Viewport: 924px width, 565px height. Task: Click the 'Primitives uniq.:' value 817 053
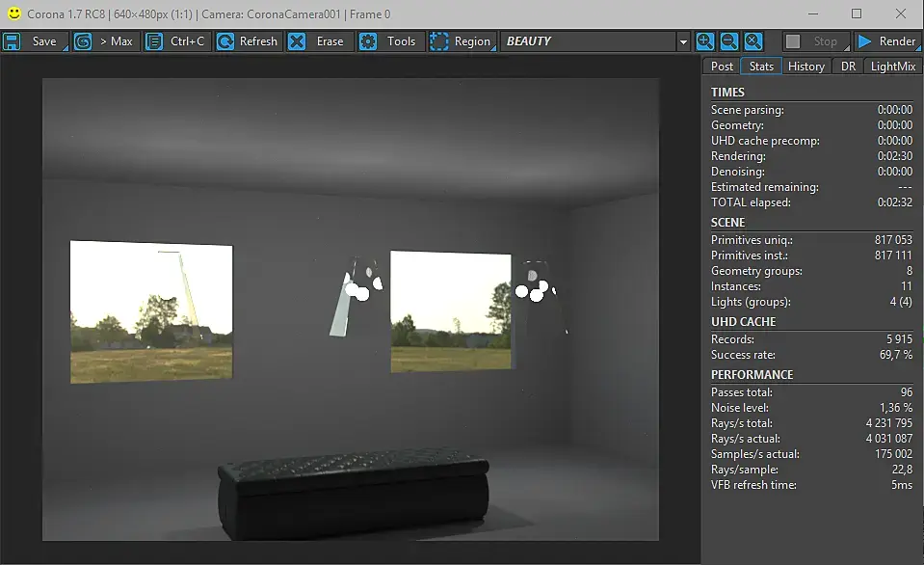pyautogui.click(x=893, y=239)
